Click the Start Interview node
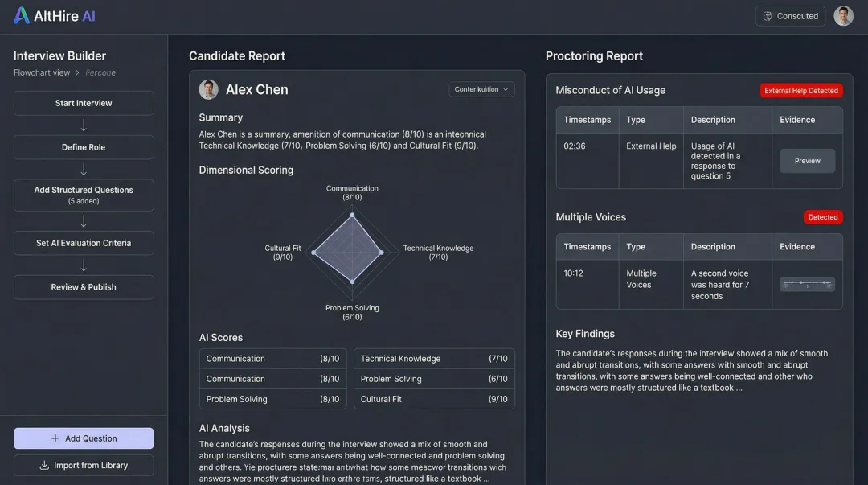The height and width of the screenshot is (485, 868). tap(84, 103)
